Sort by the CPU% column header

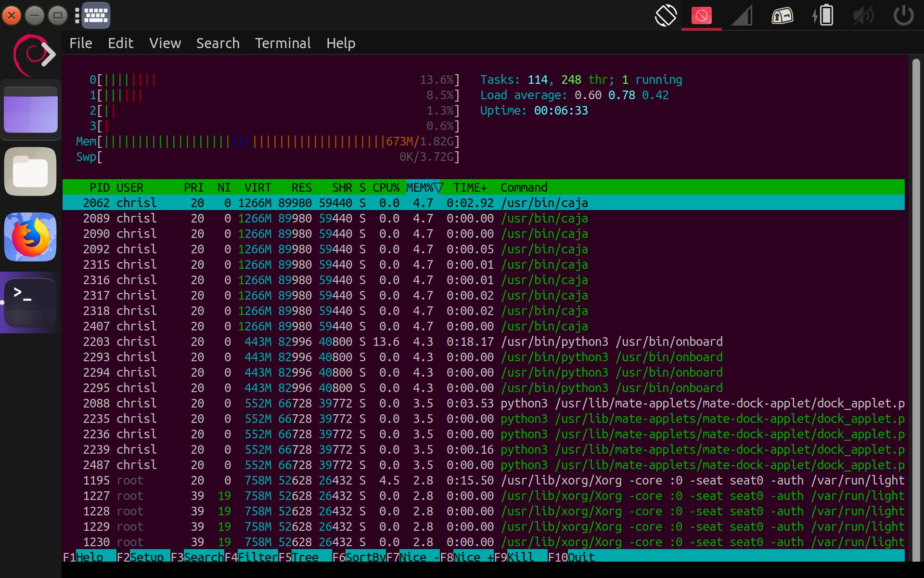386,187
